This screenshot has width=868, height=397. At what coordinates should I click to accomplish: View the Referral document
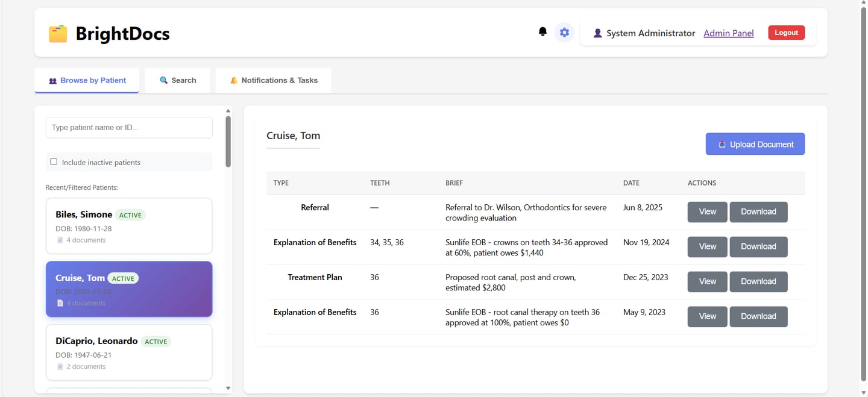coord(707,212)
